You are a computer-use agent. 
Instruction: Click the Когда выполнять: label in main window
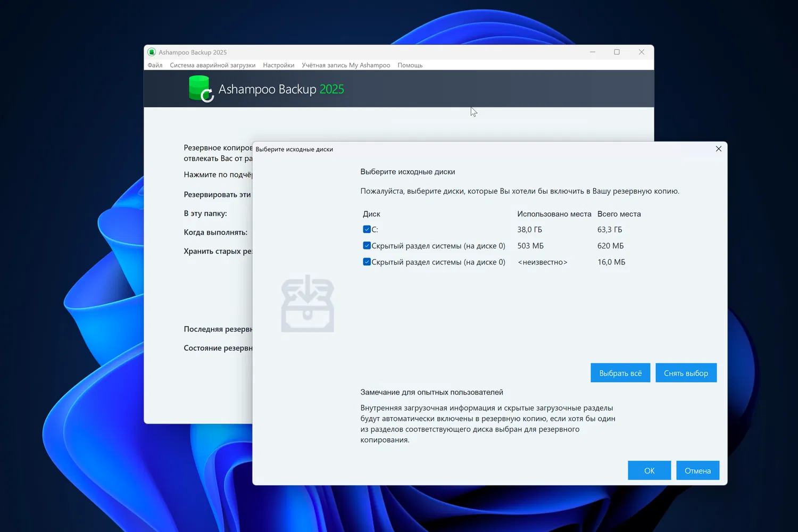[x=215, y=232]
